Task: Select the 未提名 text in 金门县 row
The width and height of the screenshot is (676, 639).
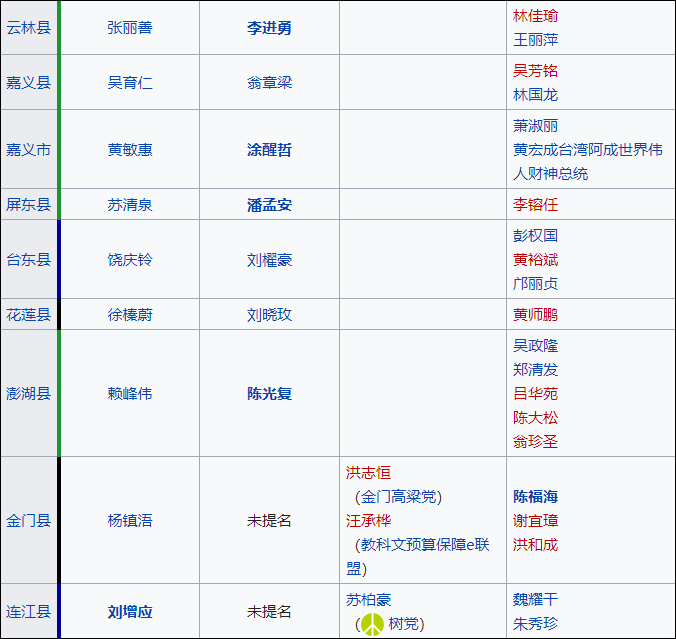Action: (269, 520)
